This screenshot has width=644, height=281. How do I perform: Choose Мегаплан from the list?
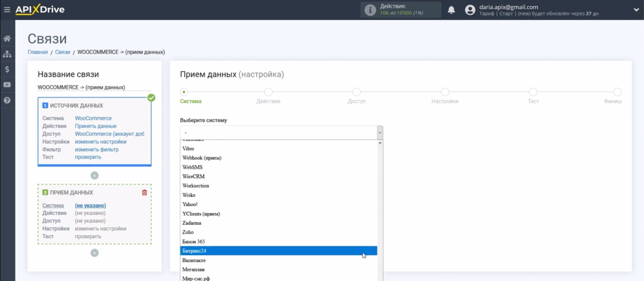[x=279, y=269]
